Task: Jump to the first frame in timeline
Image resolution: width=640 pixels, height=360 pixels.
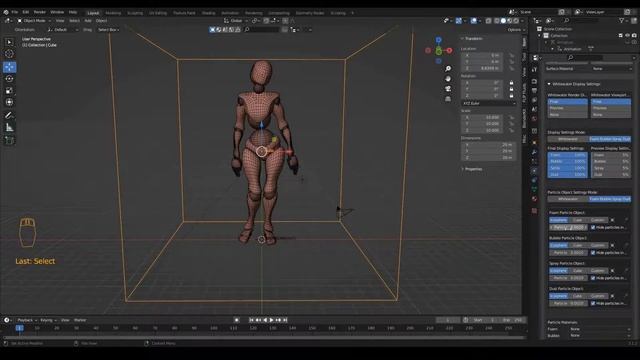Action: [x=251, y=320]
